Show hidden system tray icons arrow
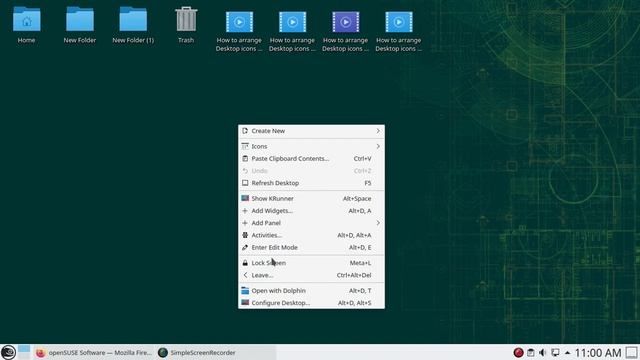640x360 pixels. tap(567, 352)
